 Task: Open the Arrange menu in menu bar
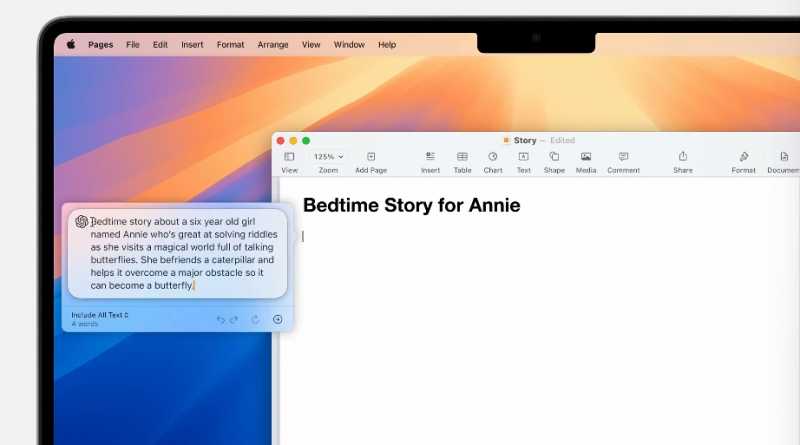click(x=273, y=45)
